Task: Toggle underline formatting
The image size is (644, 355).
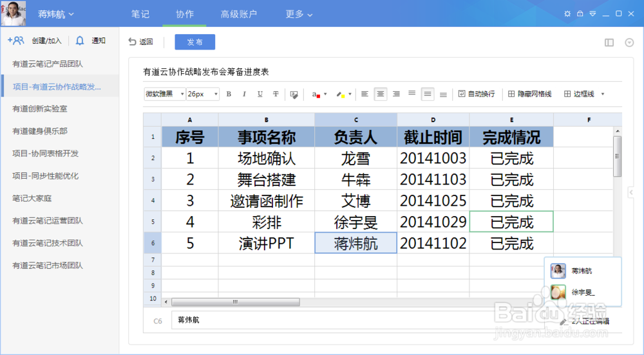Action: click(260, 94)
